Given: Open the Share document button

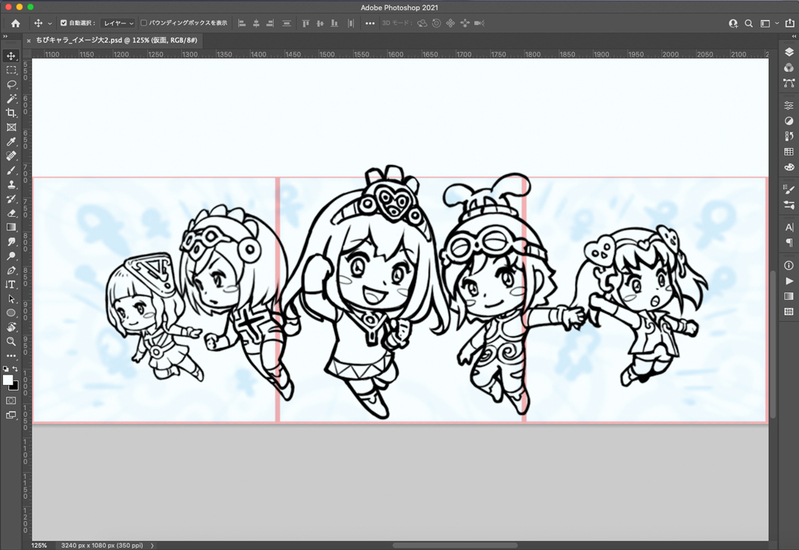Looking at the screenshot, I should tap(791, 23).
